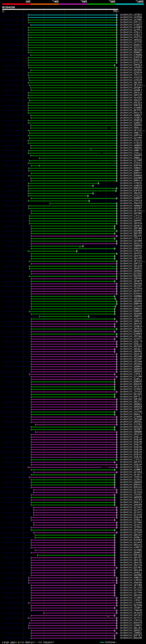Open hit UniRef100_C6THW7
Viewport: 146px width, 644px height.
point(131,20)
